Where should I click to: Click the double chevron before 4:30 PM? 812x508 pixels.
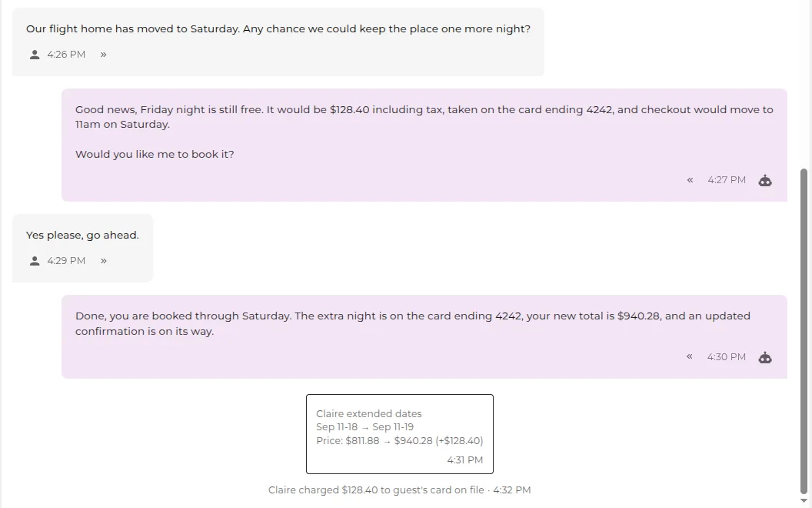click(x=689, y=356)
